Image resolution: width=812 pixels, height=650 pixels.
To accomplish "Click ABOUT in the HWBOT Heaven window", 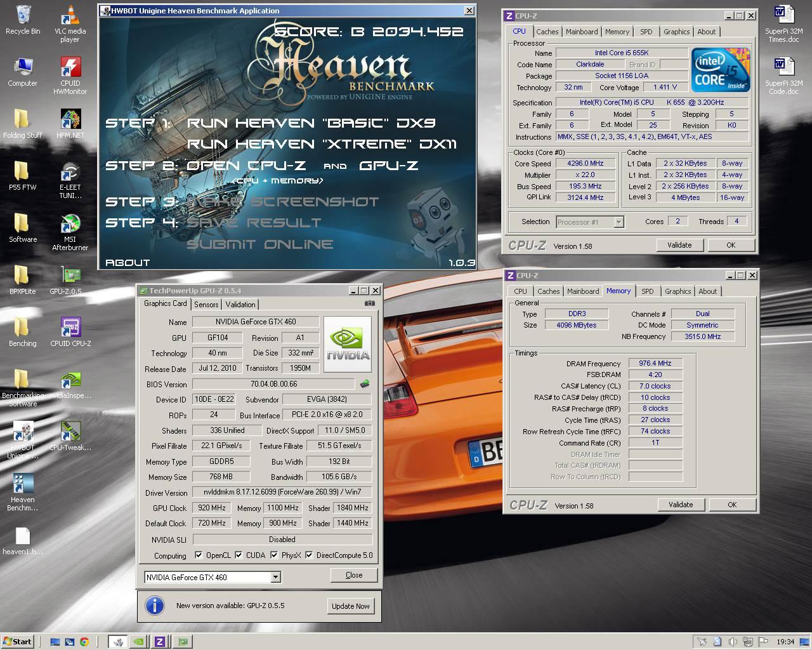I will click(128, 263).
